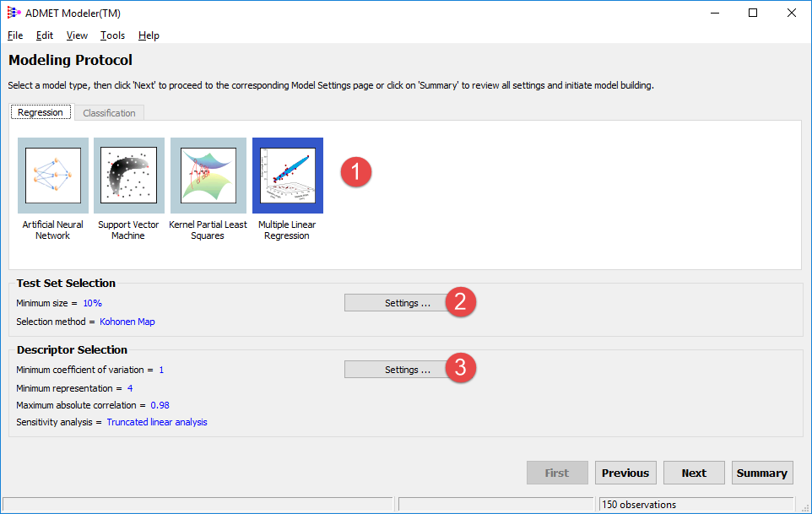Click the Support Vector Machine label
This screenshot has width=812, height=514.
coord(128,230)
